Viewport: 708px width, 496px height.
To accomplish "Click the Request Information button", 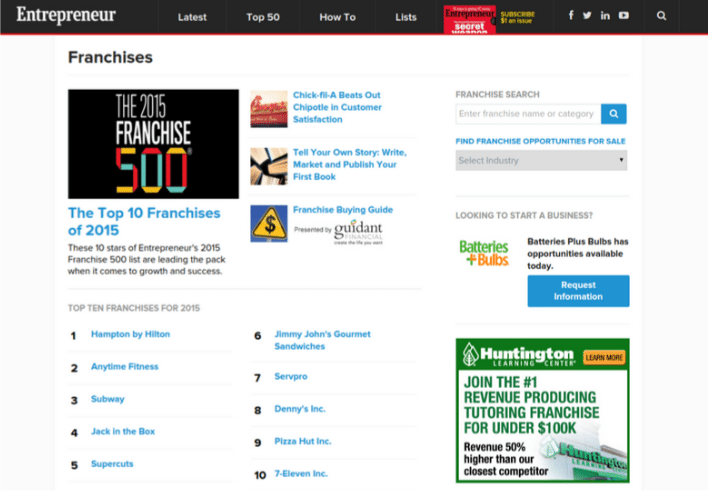I will 578,291.
